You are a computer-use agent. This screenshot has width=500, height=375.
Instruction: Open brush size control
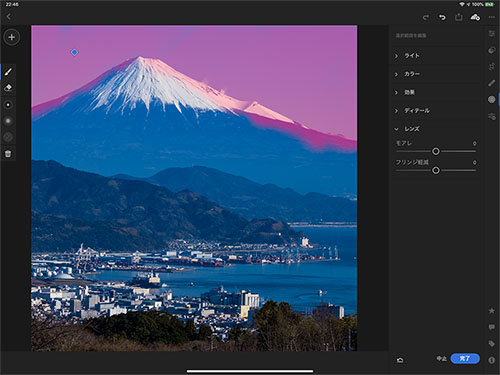click(8, 105)
